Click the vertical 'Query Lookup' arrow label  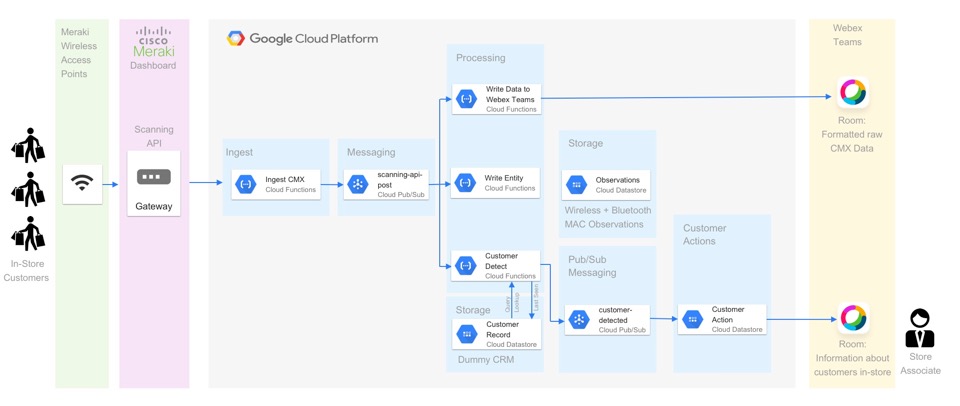(512, 304)
